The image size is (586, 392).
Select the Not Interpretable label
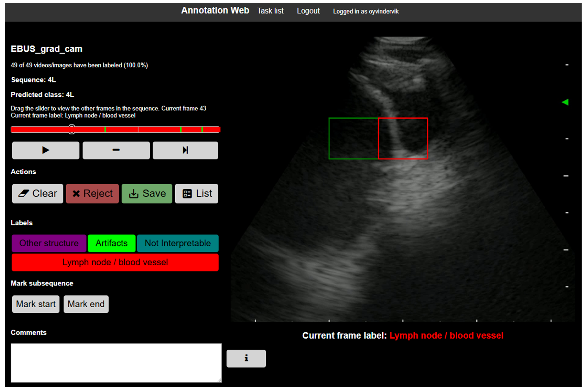pos(178,243)
